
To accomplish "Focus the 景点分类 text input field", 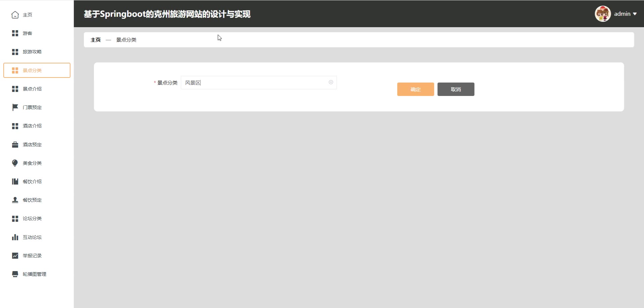I will [259, 83].
